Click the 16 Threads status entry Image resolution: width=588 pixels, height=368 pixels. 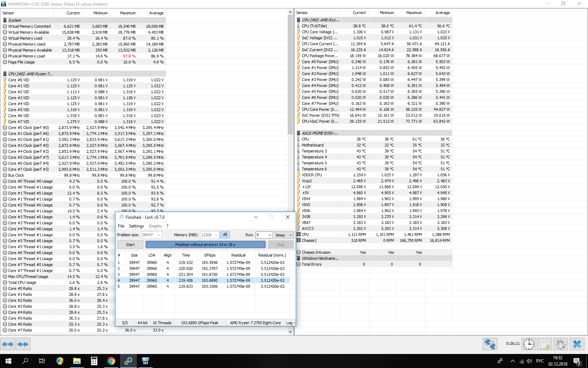[x=162, y=323]
